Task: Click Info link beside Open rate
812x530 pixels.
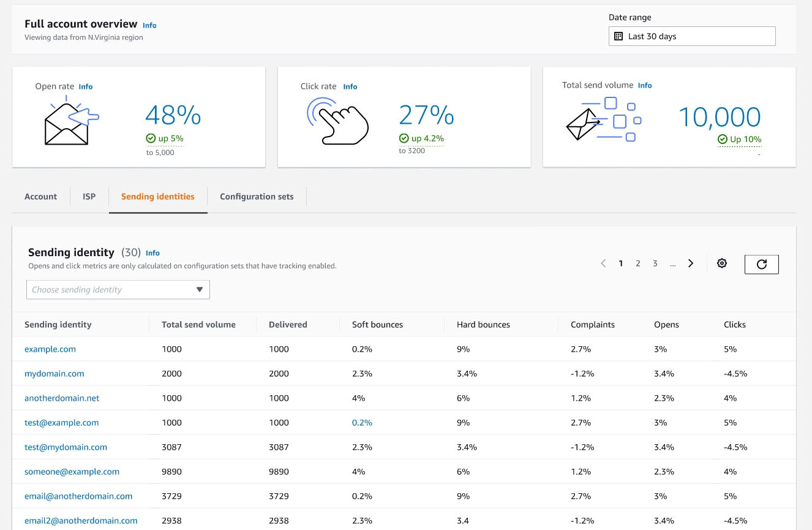Action: (x=86, y=86)
